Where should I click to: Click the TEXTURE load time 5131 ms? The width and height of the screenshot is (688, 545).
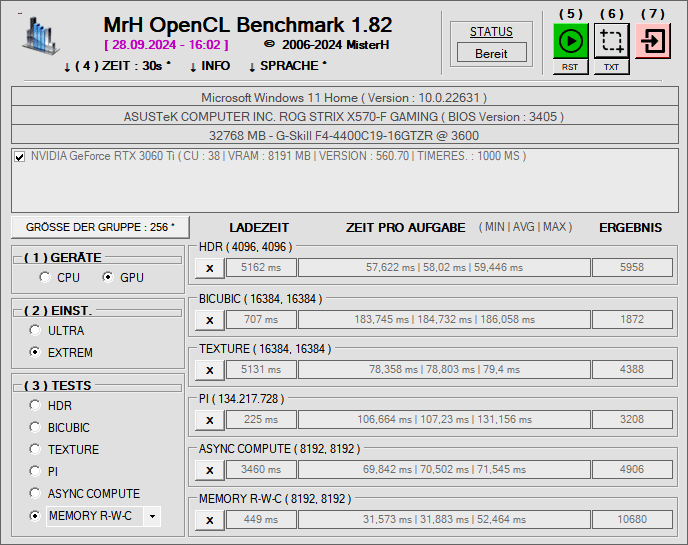click(261, 369)
